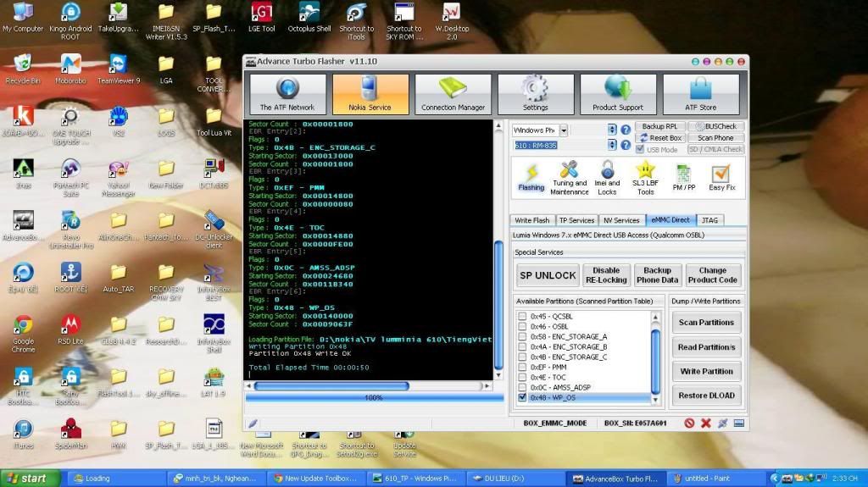
Task: Switch to the JTAG tab
Action: click(709, 220)
